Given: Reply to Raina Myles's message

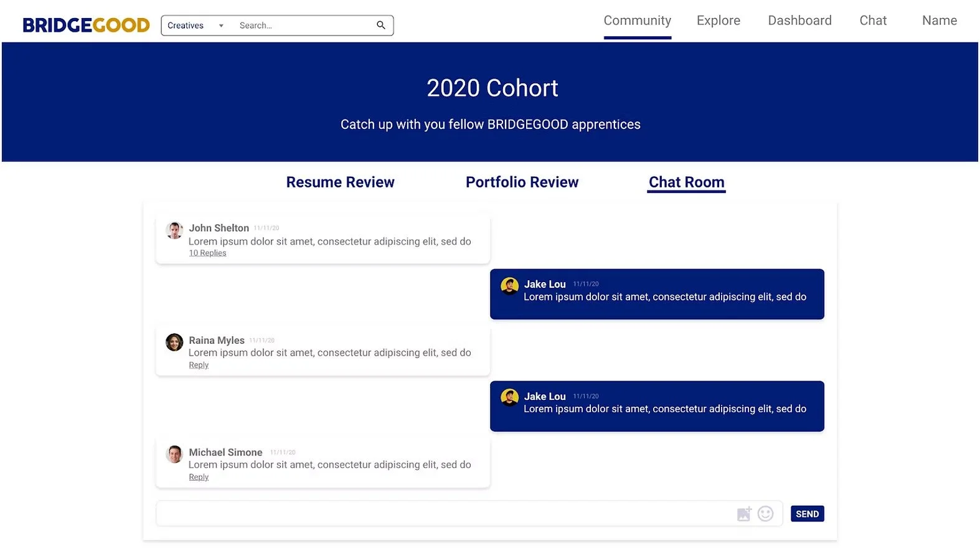Looking at the screenshot, I should (199, 365).
